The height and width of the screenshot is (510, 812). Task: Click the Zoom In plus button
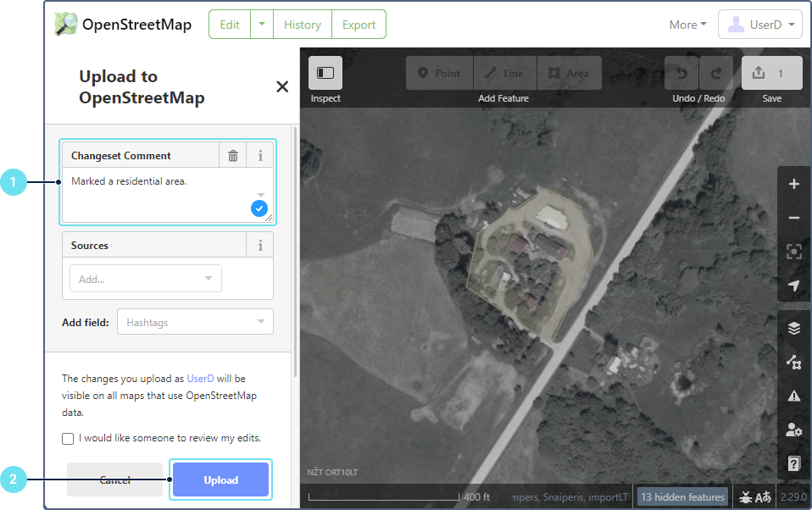(793, 185)
